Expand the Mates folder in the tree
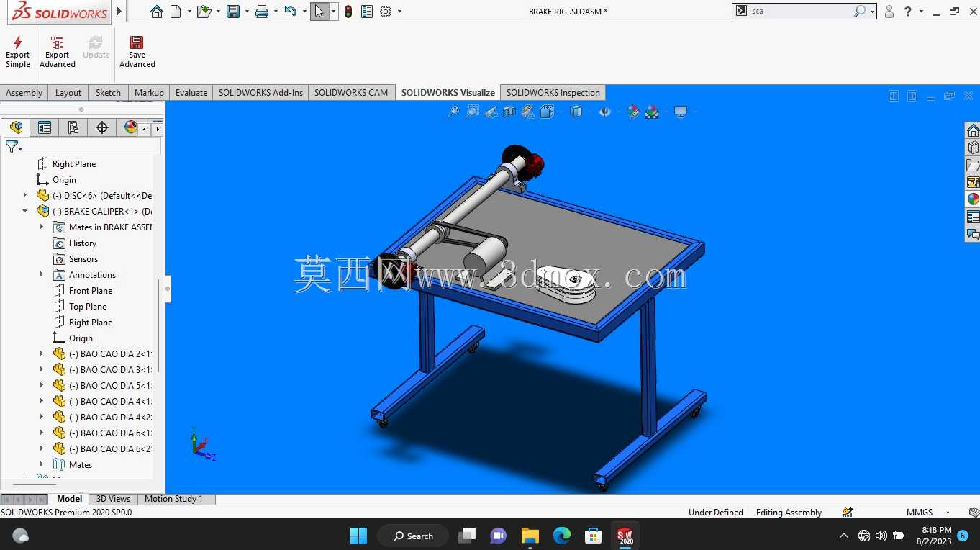The image size is (980, 550). click(x=41, y=464)
